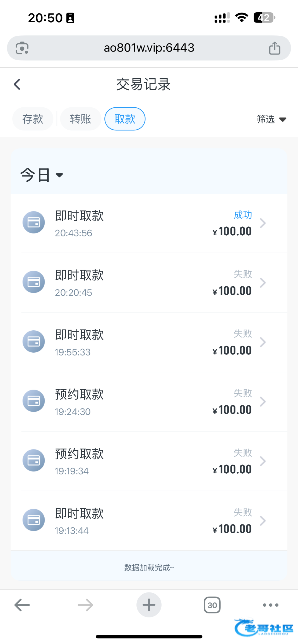Switch to the 存款 tab
Image resolution: width=298 pixels, height=644 pixels.
(33, 119)
